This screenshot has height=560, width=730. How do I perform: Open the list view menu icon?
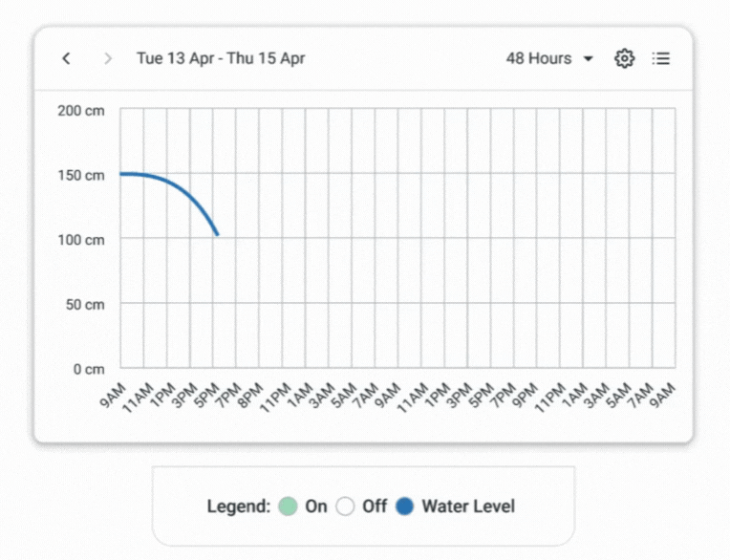661,58
